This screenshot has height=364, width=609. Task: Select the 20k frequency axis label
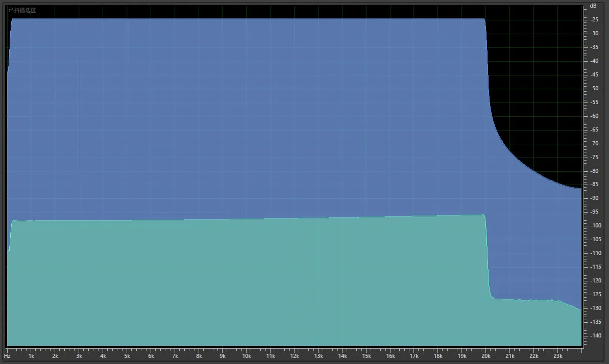[486, 356]
